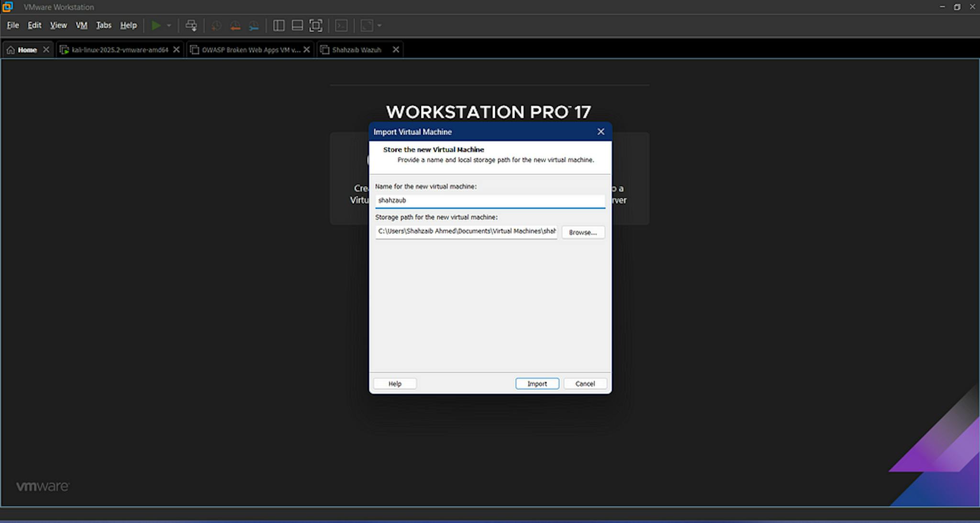This screenshot has height=523, width=980.
Task: Close the OWASP Broken Web Apps tab
Action: coord(306,50)
